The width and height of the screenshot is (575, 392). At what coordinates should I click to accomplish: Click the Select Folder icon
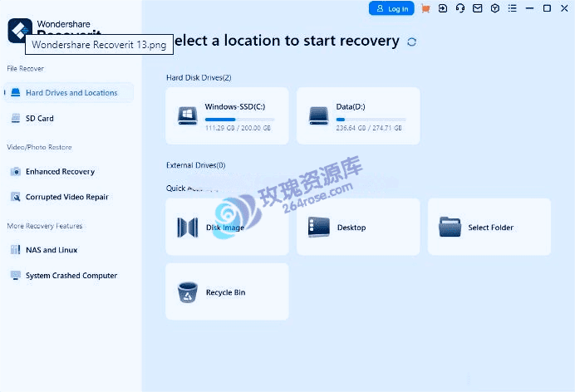tap(450, 227)
